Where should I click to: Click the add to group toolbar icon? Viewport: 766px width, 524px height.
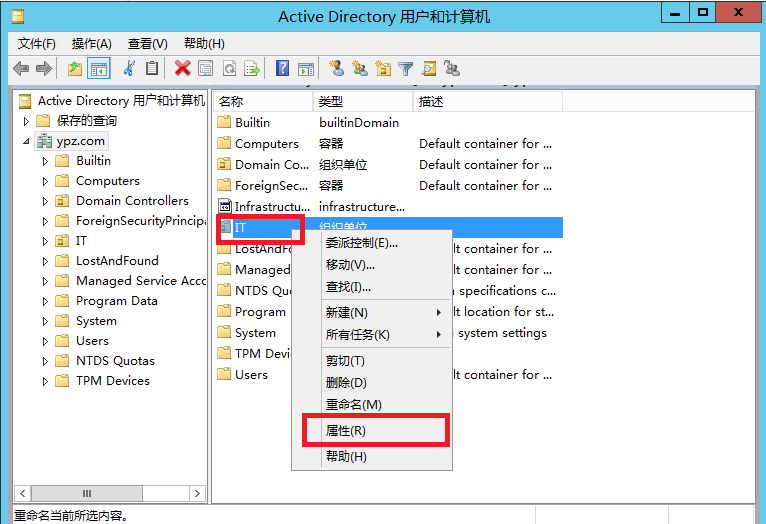(452, 68)
